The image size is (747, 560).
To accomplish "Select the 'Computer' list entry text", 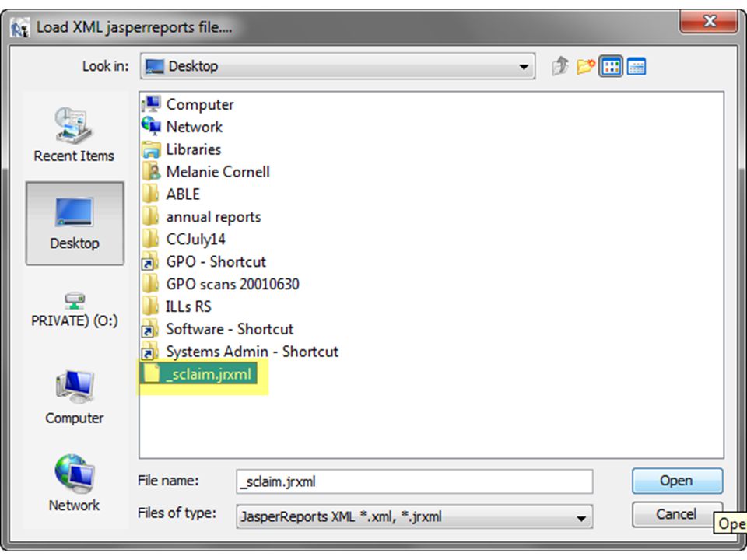I will point(200,104).
